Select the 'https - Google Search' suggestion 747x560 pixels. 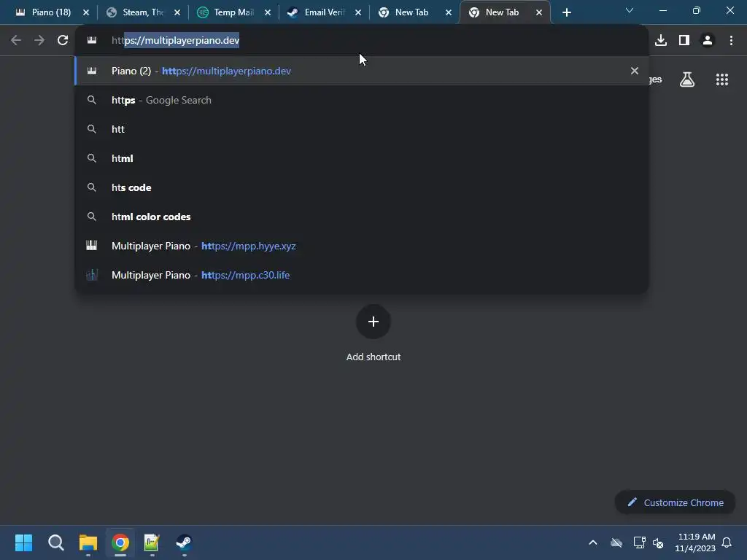tap(362, 100)
